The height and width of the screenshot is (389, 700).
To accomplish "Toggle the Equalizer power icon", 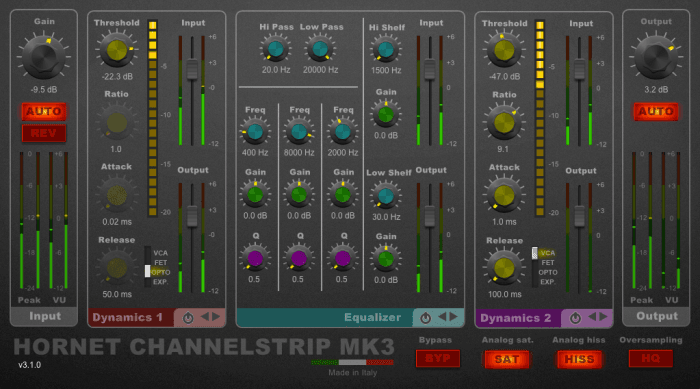I will [425, 318].
